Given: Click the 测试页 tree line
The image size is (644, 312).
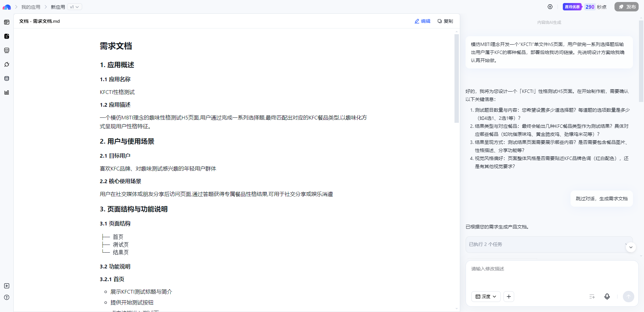Looking at the screenshot, I should pyautogui.click(x=115, y=245).
